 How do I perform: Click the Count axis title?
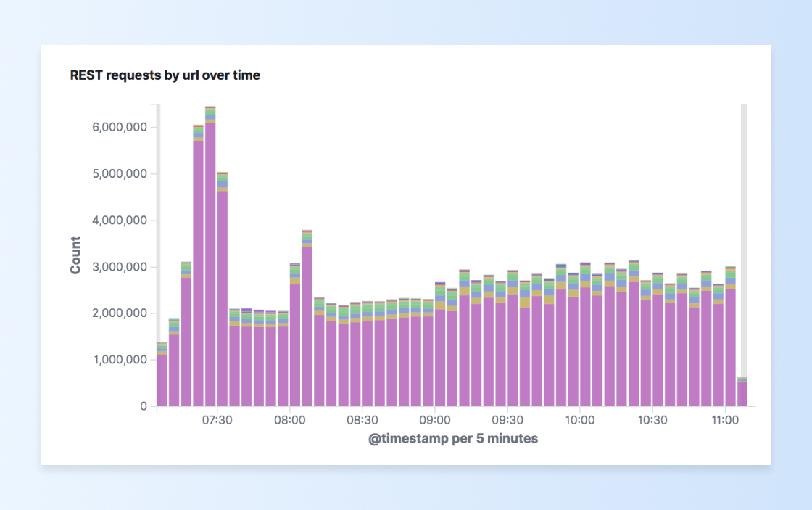pos(75,255)
